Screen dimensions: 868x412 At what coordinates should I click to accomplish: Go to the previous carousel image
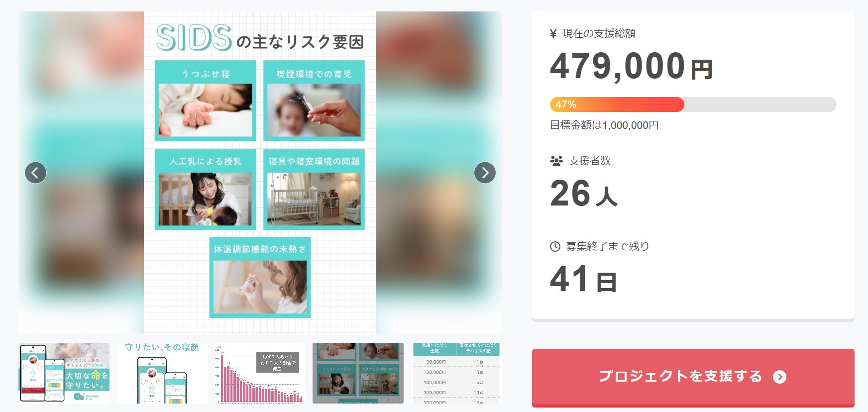pos(35,173)
